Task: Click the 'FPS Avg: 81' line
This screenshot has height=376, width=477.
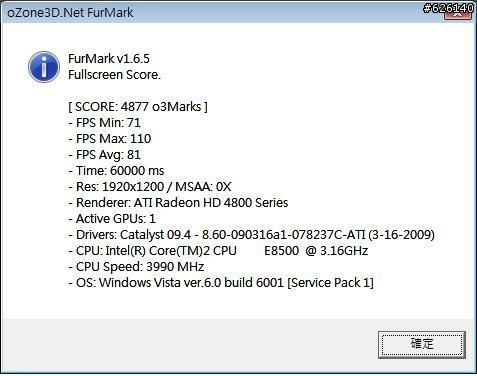Action: pos(104,155)
